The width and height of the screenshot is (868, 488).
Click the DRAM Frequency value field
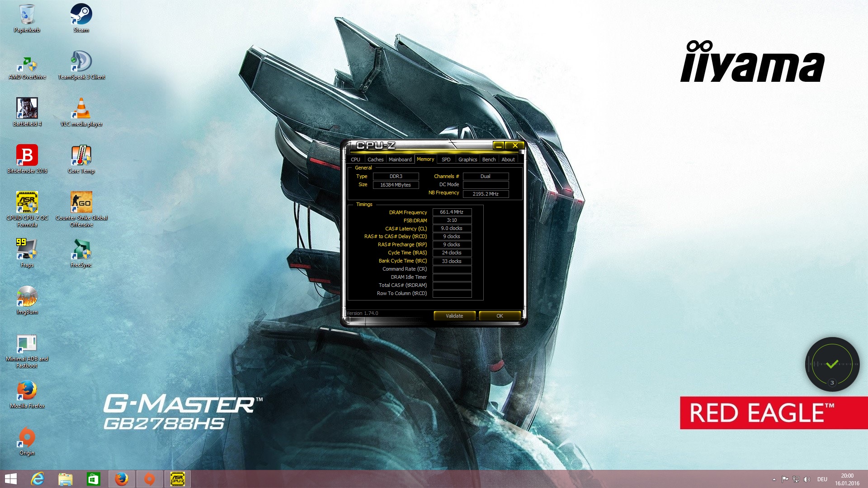(452, 212)
